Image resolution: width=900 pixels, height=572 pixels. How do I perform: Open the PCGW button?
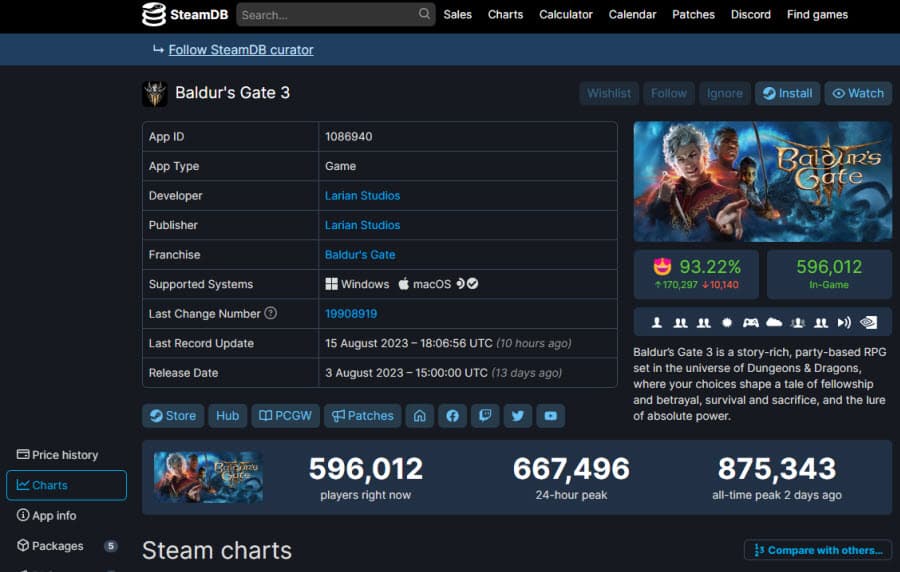[285, 416]
